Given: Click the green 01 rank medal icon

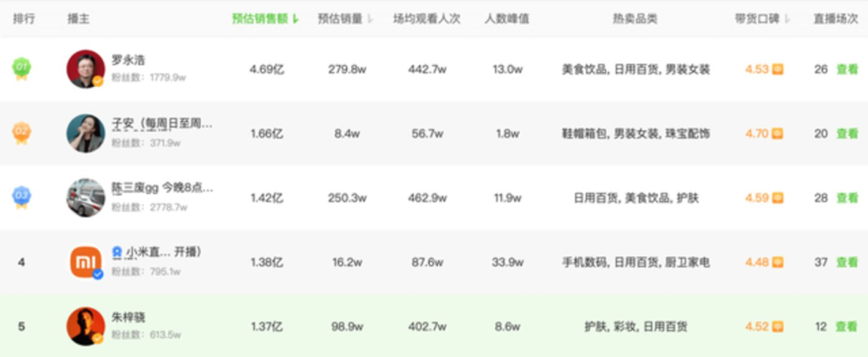Looking at the screenshot, I should pyautogui.click(x=22, y=68).
